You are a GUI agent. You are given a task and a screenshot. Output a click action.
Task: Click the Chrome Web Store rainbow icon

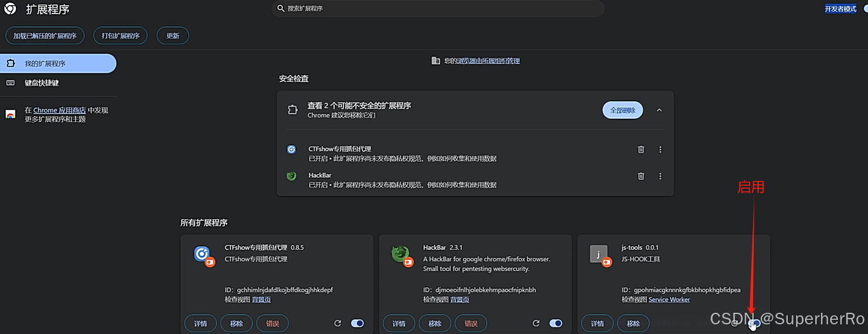(x=10, y=114)
